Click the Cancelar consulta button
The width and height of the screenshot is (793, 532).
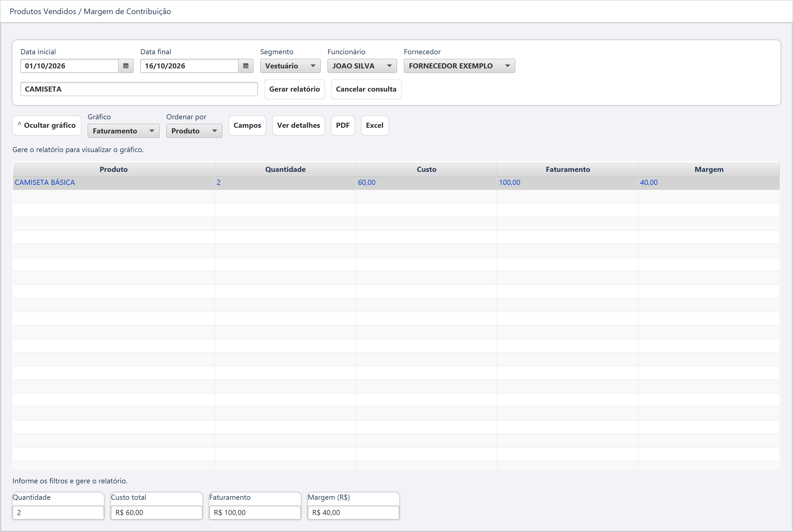tap(366, 89)
